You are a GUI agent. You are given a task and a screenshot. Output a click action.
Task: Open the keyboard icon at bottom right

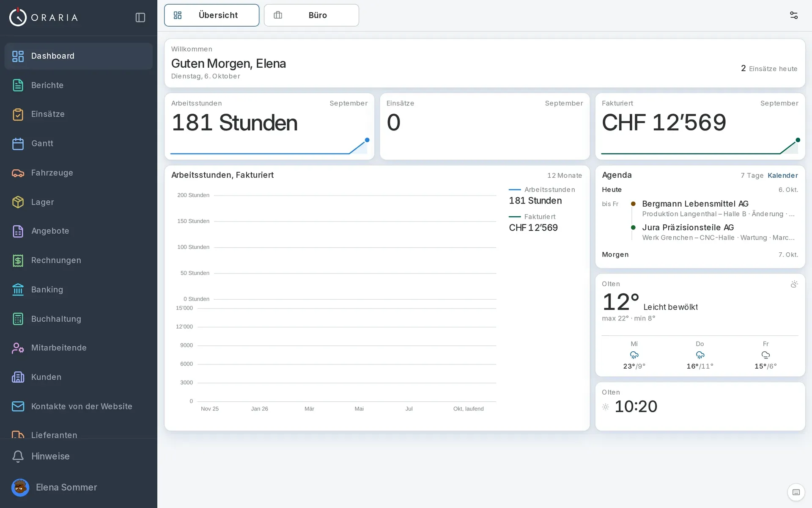tap(796, 492)
